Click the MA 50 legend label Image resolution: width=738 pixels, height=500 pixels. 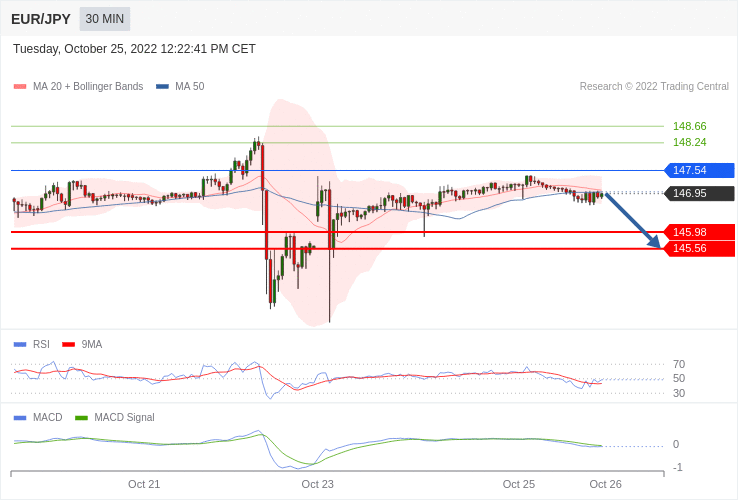tap(190, 87)
